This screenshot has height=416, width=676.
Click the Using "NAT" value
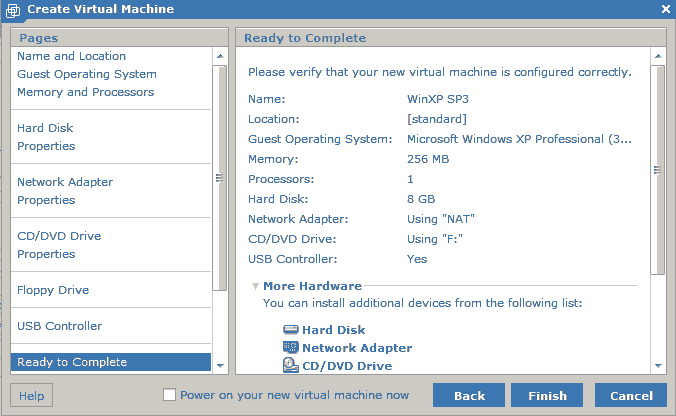click(x=441, y=219)
